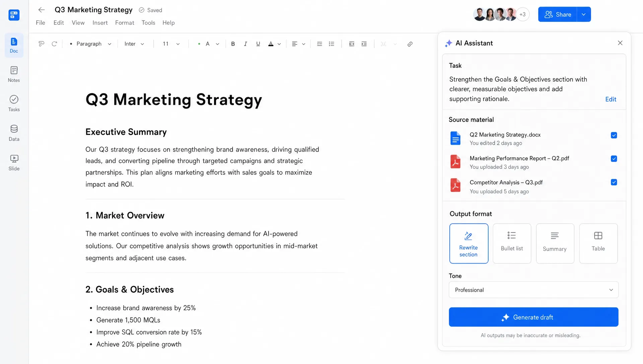Click the 'Achieve 20% pipeline growth' bullet

coord(139,344)
